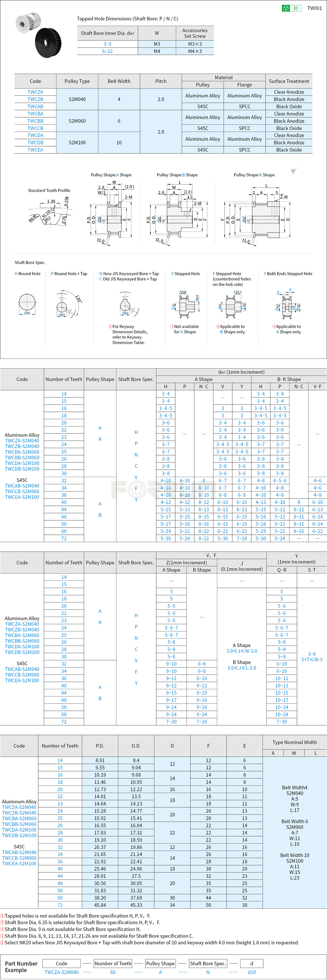
Task: Click the Belt Width column header
Action: [x=119, y=81]
